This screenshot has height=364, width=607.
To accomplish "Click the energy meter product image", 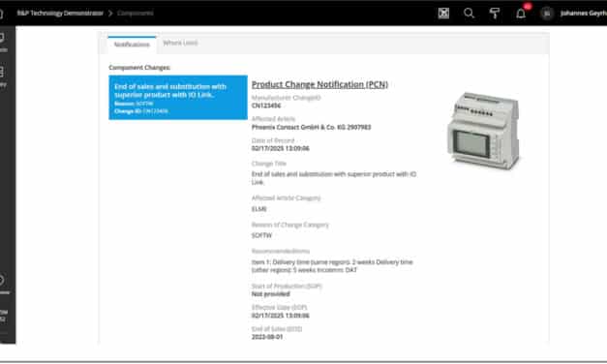I will (484, 131).
